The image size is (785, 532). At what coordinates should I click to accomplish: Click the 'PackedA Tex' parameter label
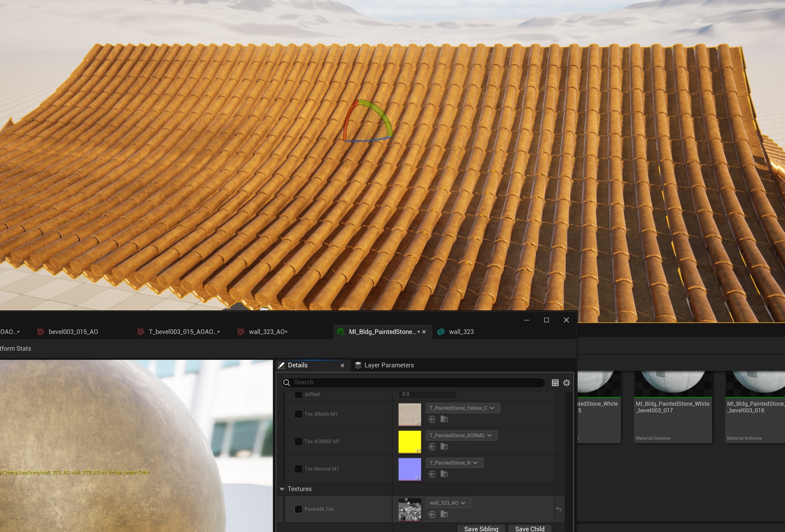(319, 509)
